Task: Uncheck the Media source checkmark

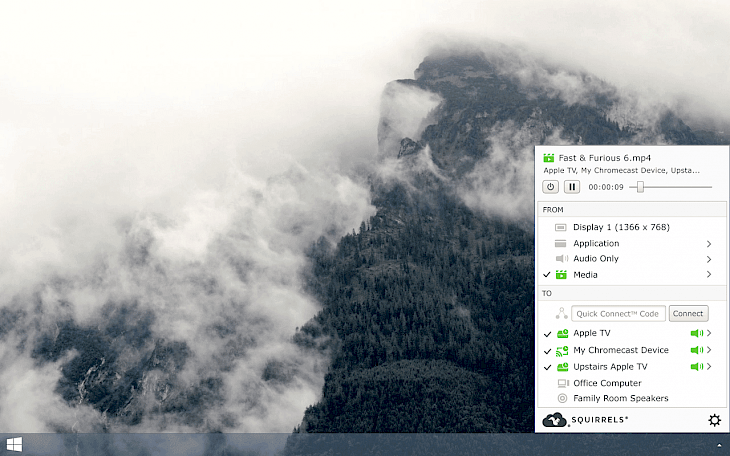Action: [x=547, y=275]
